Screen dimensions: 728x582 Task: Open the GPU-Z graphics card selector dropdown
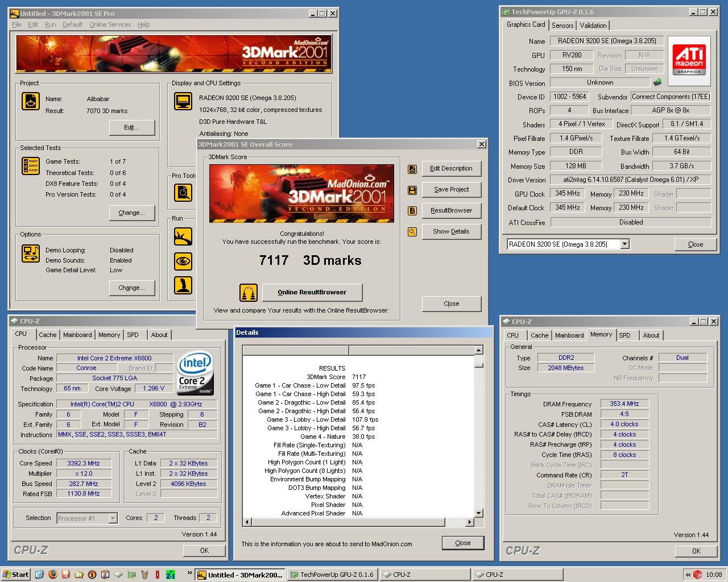point(624,244)
